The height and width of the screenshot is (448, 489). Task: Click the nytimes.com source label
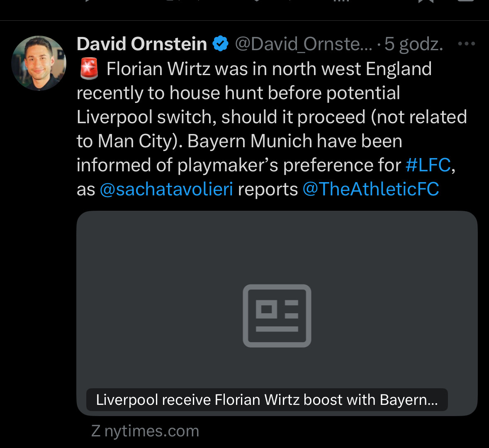(145, 431)
